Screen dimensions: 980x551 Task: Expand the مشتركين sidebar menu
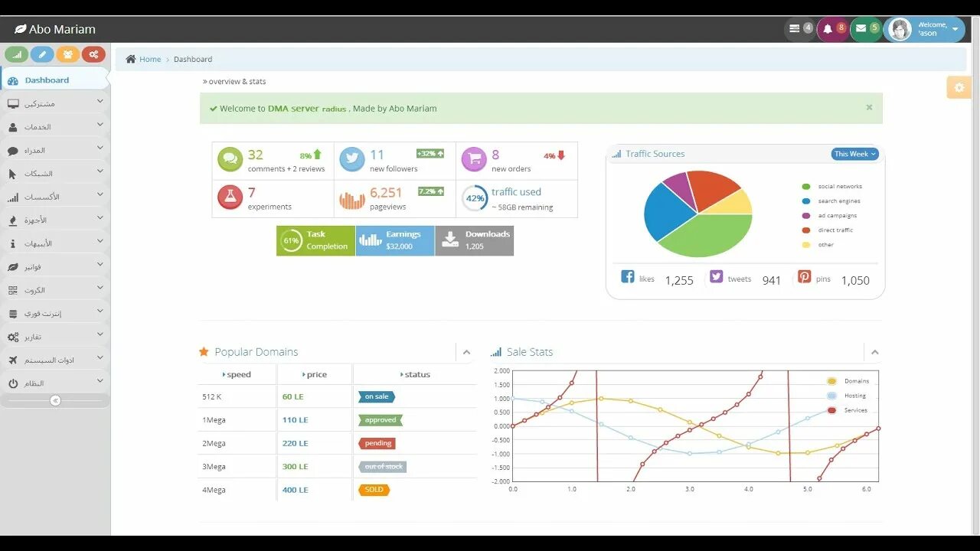[55, 103]
